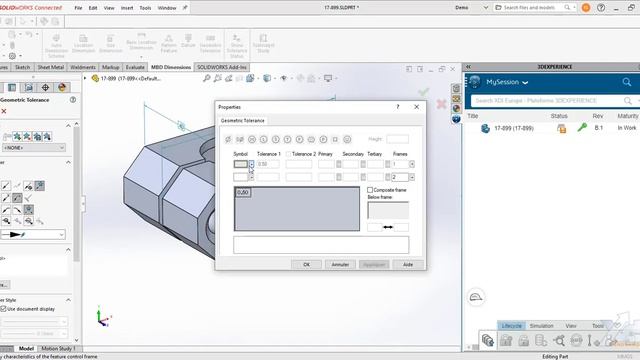
Task: Click the user avatar icon in title bar
Action: (x=586, y=7)
